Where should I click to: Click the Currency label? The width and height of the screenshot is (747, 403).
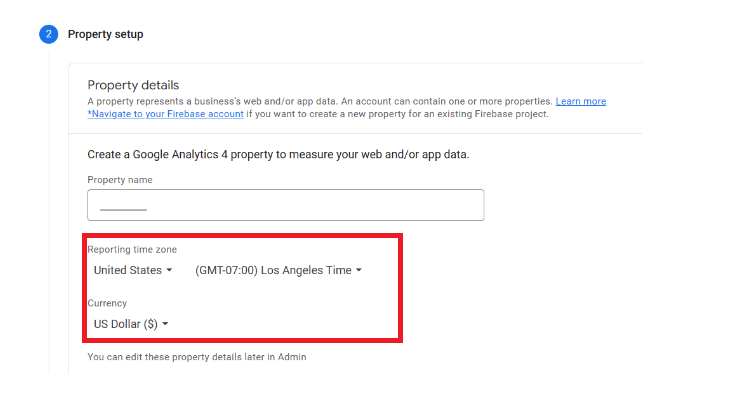[x=107, y=303]
